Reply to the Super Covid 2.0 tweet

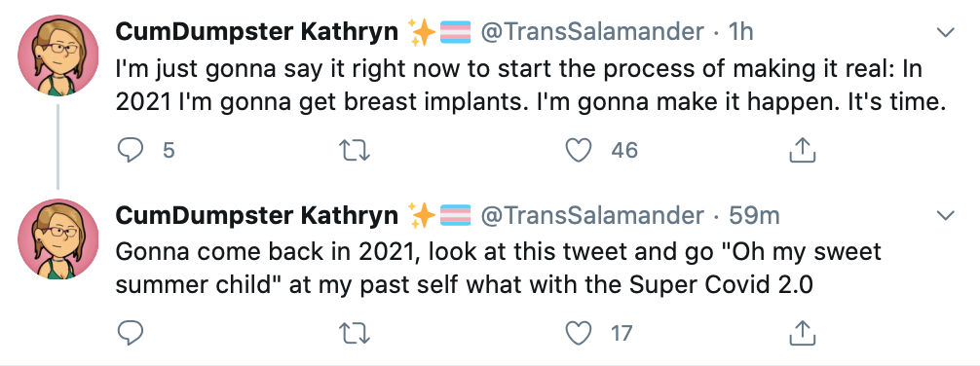130,334
